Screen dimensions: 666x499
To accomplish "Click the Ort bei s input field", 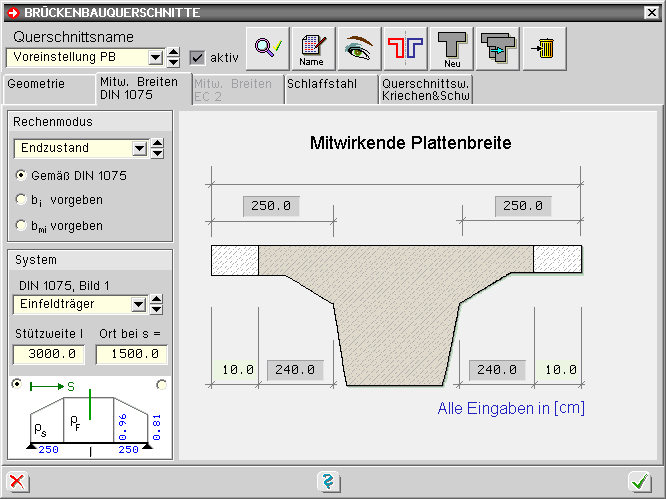I will [x=131, y=354].
